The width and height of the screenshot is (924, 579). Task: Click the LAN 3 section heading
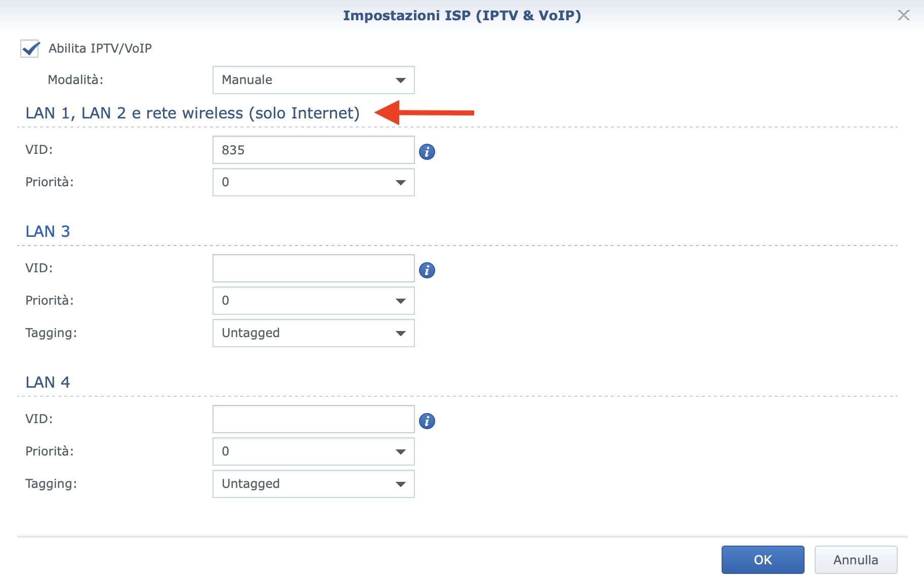coord(48,231)
